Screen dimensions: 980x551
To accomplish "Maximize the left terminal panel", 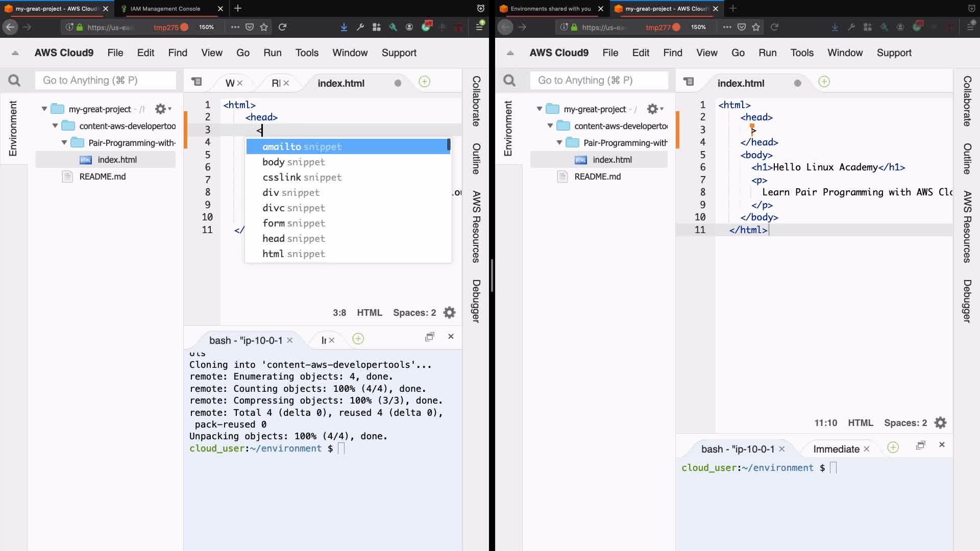I will tap(430, 337).
